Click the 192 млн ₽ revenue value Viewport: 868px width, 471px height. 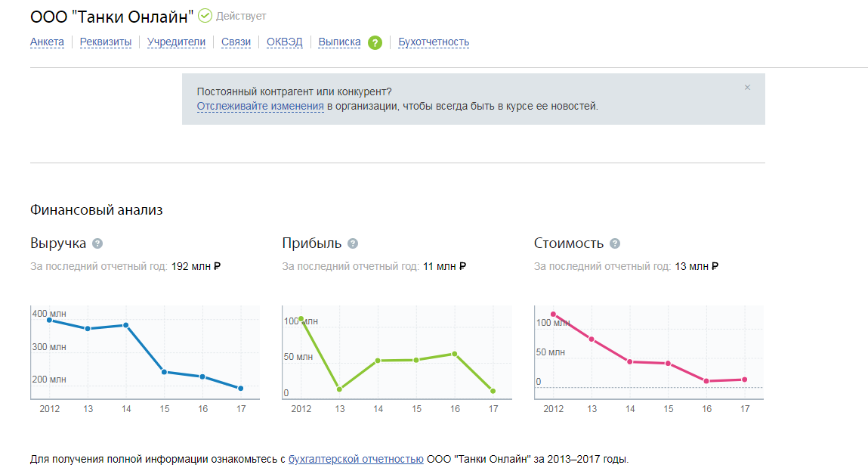pyautogui.click(x=196, y=267)
